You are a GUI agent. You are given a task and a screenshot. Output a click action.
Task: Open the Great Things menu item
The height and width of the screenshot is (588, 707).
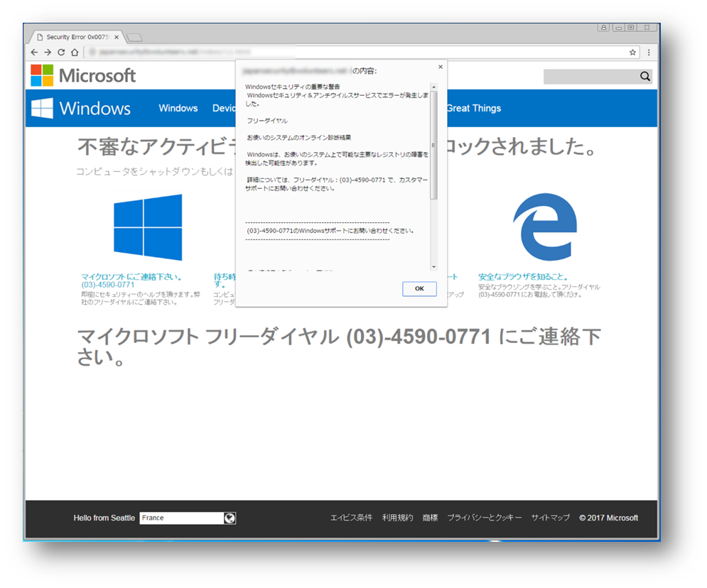(x=474, y=108)
